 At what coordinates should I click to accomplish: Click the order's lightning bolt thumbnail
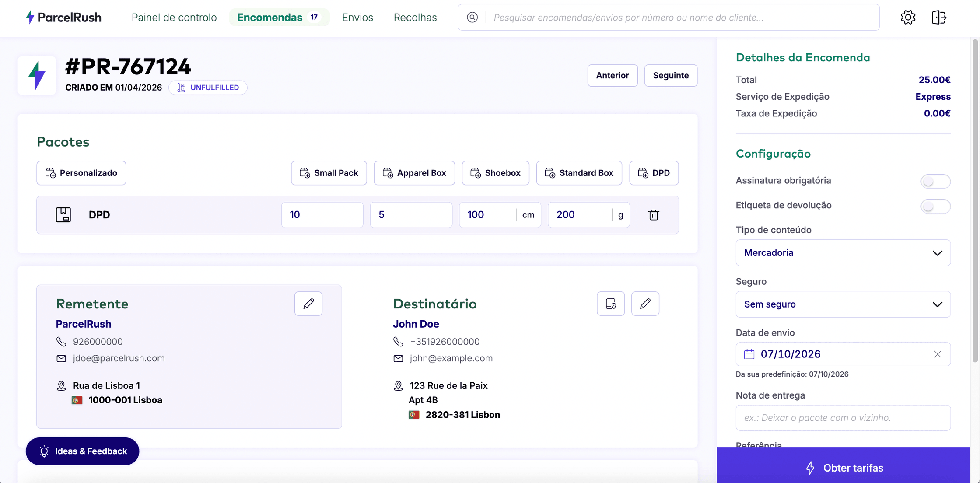[x=37, y=75]
